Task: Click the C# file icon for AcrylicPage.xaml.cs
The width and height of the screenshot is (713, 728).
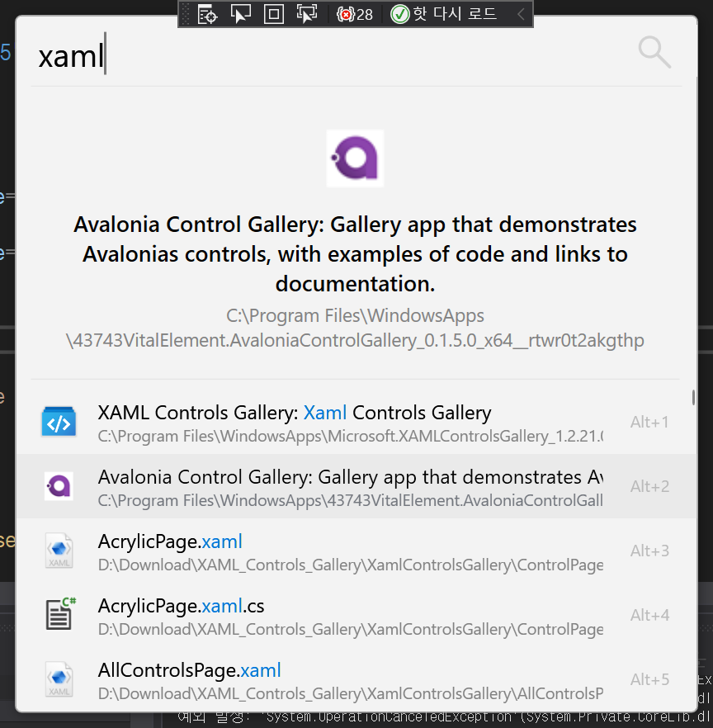Action: coord(60,614)
